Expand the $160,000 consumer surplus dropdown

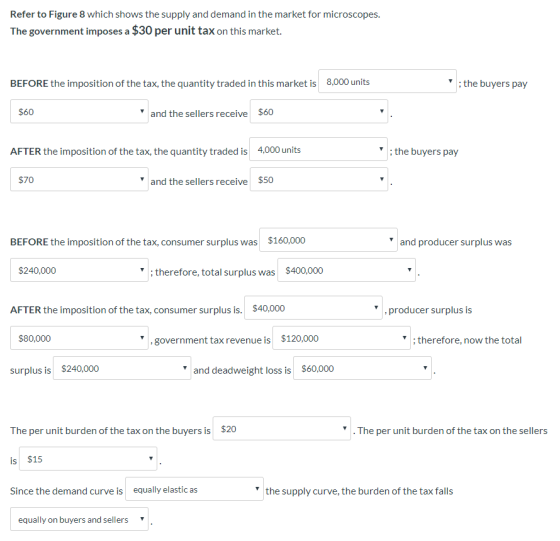click(x=328, y=240)
